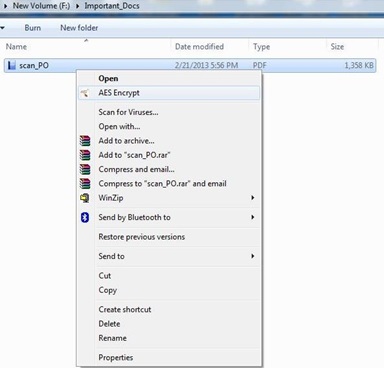
Task: Select Add to archive... entry
Action: [x=168, y=141]
